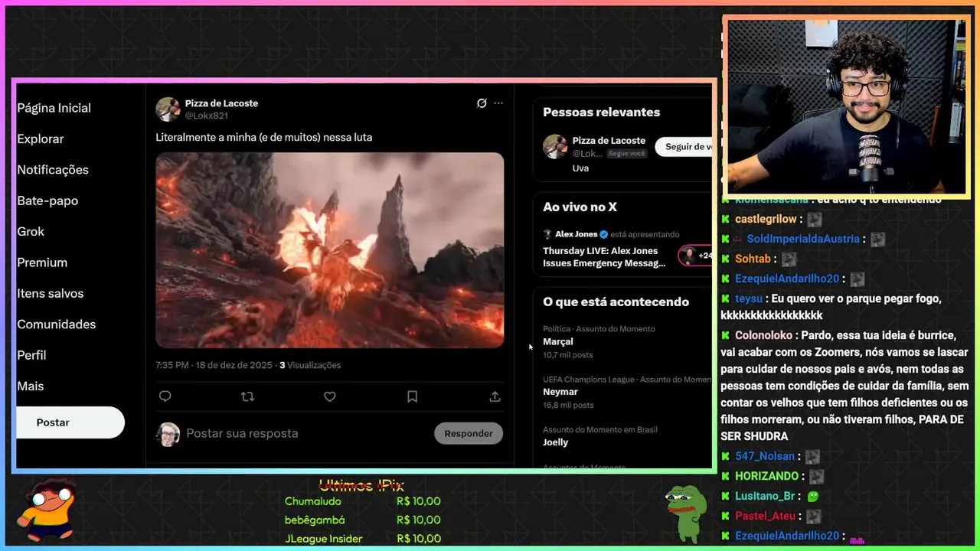Join the Alex Jones Thursday LIVE broadcast

(x=604, y=257)
